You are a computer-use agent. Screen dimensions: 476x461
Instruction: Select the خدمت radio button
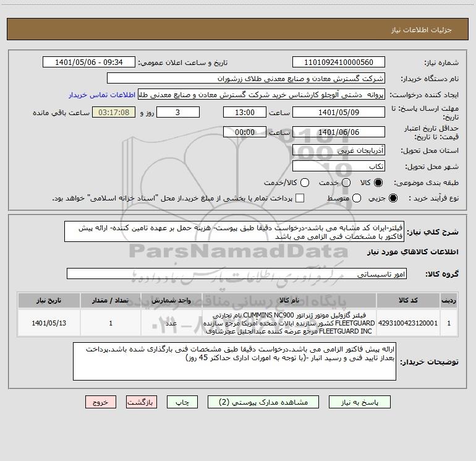(x=346, y=183)
